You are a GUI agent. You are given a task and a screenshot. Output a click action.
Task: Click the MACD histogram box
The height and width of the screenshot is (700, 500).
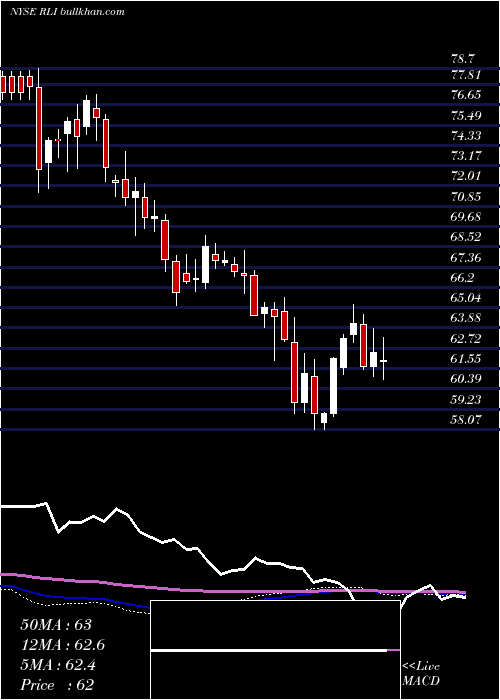275,650
